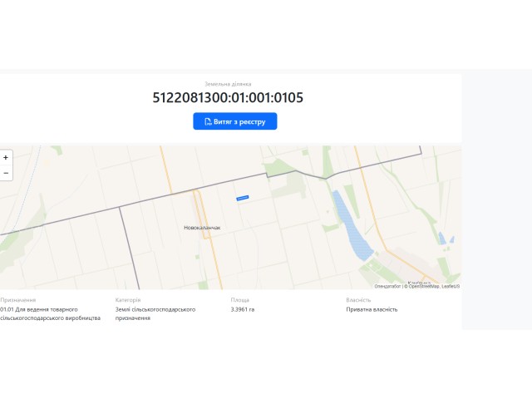
Task: Click the Категорія field label
Action: point(128,300)
